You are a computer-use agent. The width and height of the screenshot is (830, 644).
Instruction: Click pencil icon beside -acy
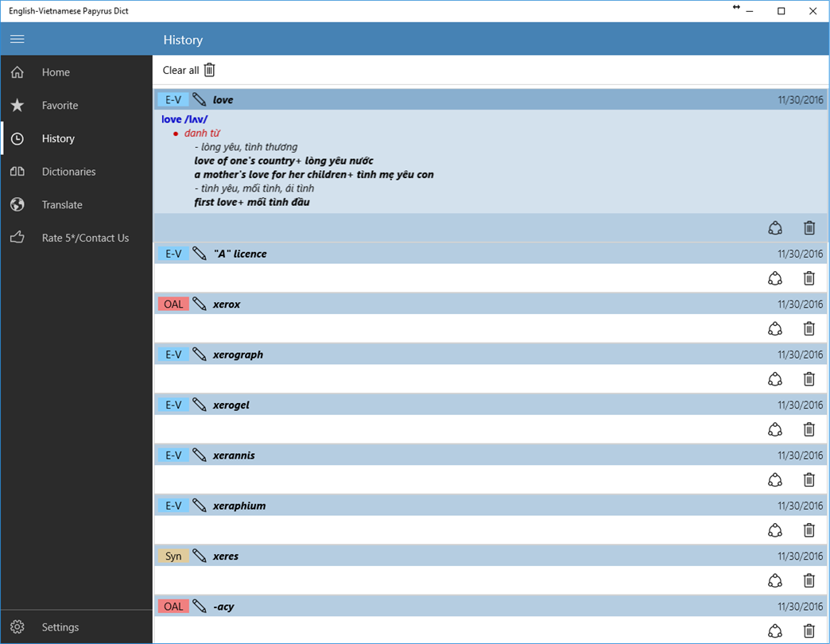tap(199, 606)
